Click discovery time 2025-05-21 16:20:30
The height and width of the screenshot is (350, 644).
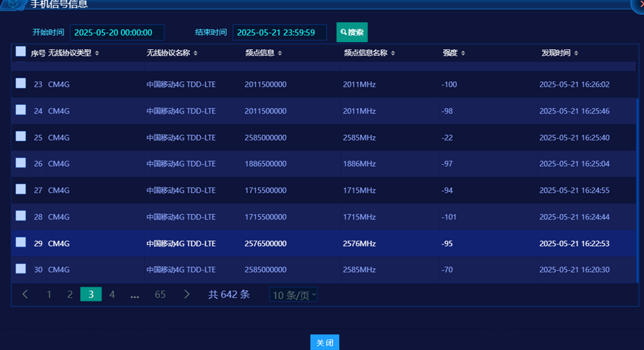click(x=574, y=270)
